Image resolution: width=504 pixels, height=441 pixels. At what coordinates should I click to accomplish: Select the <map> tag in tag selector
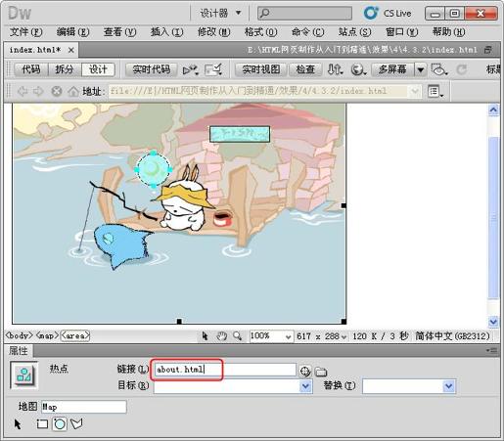click(47, 335)
